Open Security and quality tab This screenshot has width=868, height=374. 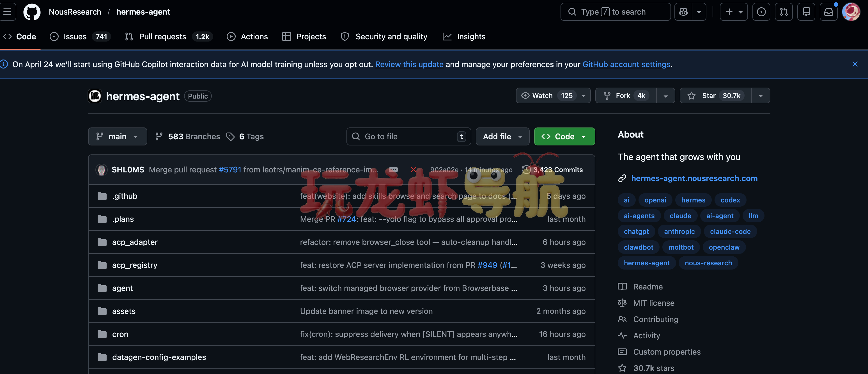(x=384, y=37)
